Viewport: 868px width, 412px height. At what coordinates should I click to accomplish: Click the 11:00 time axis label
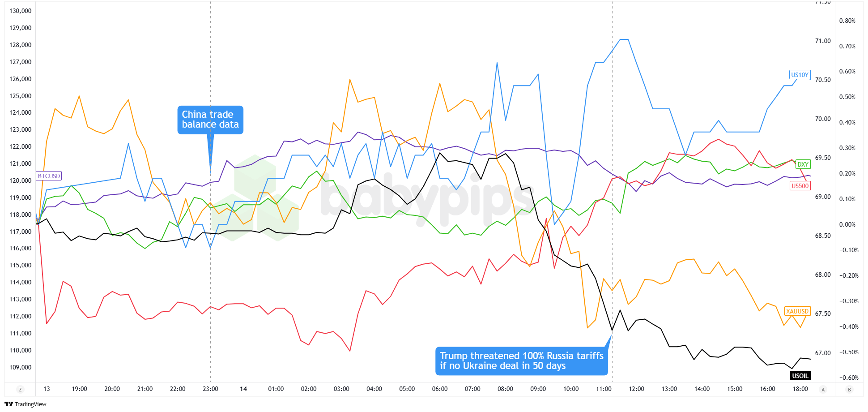(604, 389)
